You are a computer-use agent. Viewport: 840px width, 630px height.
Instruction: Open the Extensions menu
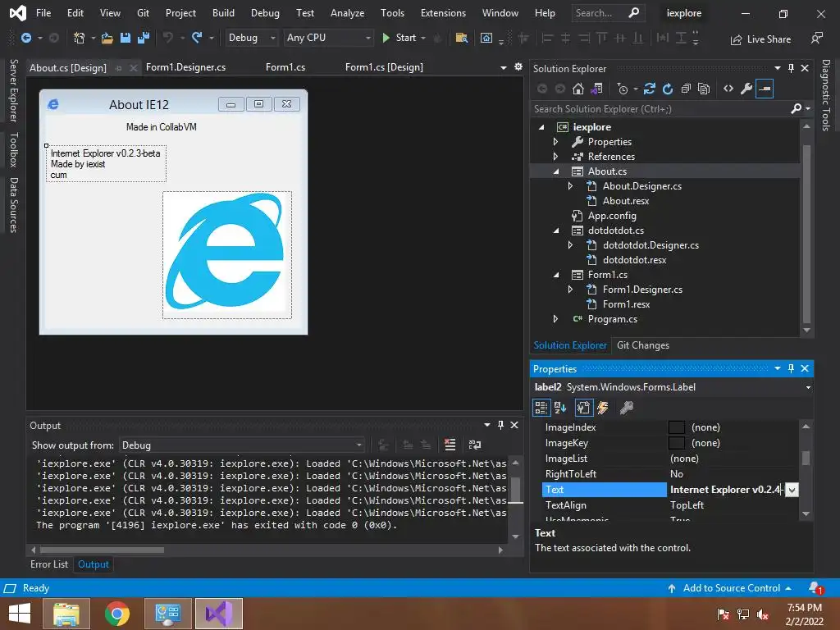coord(443,13)
